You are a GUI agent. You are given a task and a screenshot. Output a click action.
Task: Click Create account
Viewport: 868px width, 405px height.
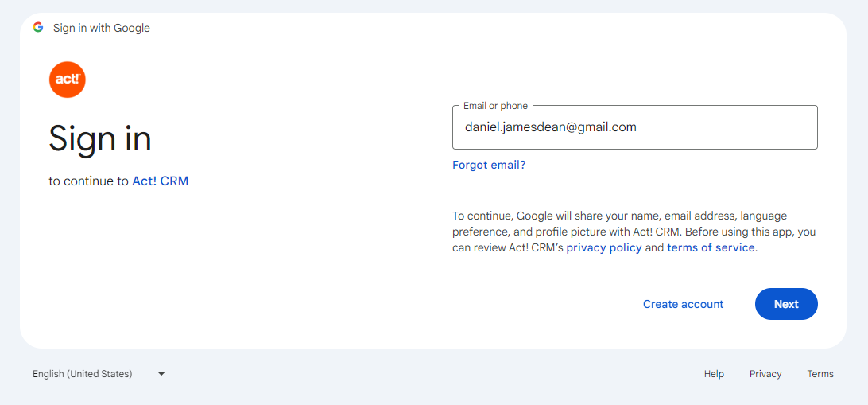(x=683, y=304)
